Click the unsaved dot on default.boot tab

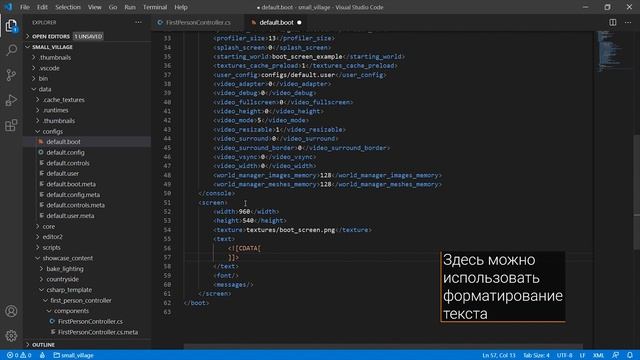tap(299, 22)
